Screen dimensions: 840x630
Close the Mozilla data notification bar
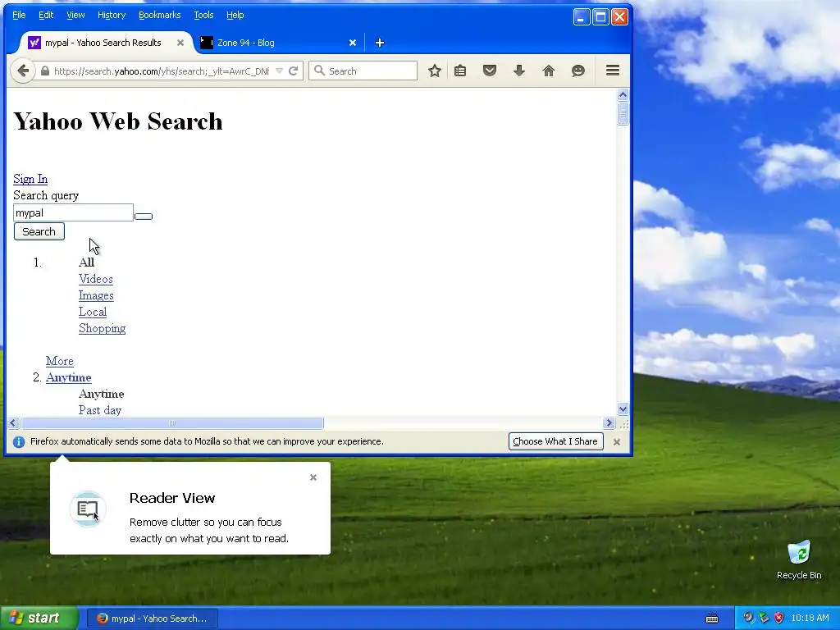point(617,442)
